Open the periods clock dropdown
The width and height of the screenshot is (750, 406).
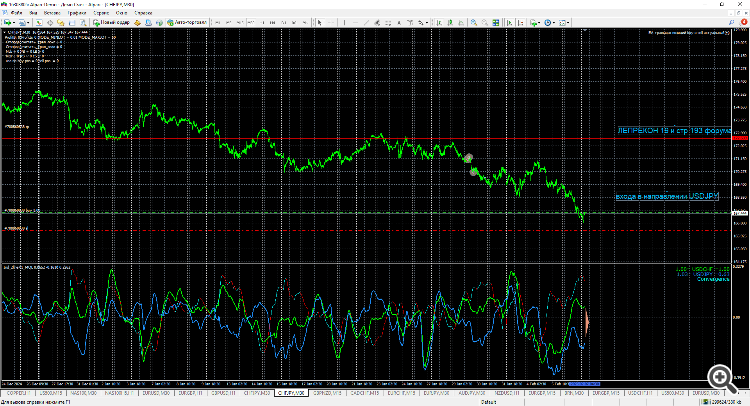coord(549,22)
